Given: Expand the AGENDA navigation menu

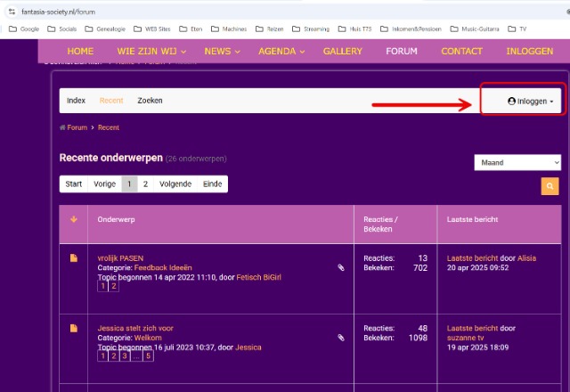Looking at the screenshot, I should tap(281, 51).
